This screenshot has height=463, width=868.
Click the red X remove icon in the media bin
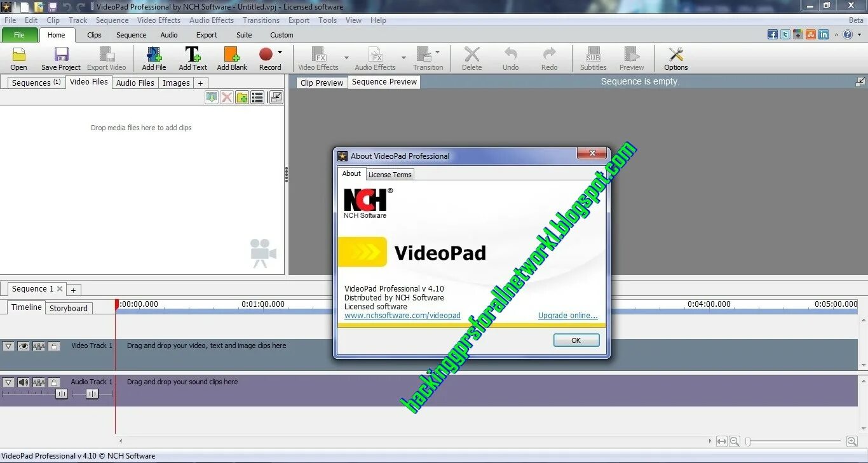pyautogui.click(x=227, y=97)
